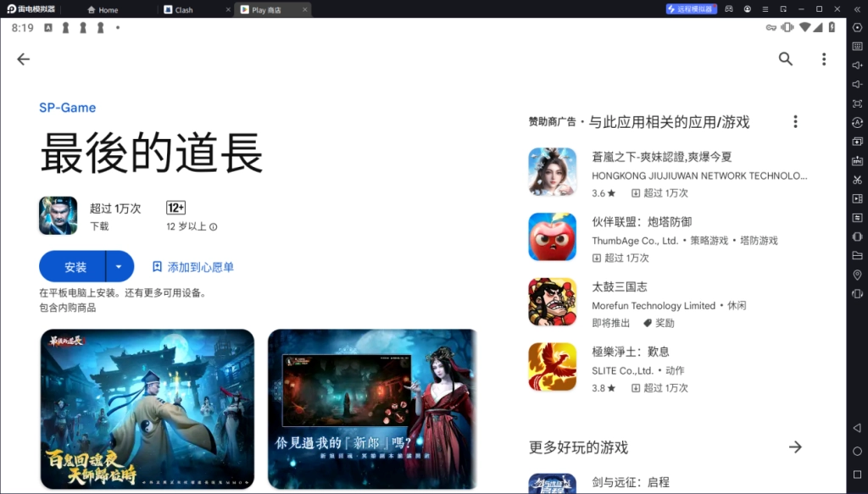Open the video recorder sidebar icon
Image resolution: width=868 pixels, height=494 pixels.
pyautogui.click(x=858, y=198)
